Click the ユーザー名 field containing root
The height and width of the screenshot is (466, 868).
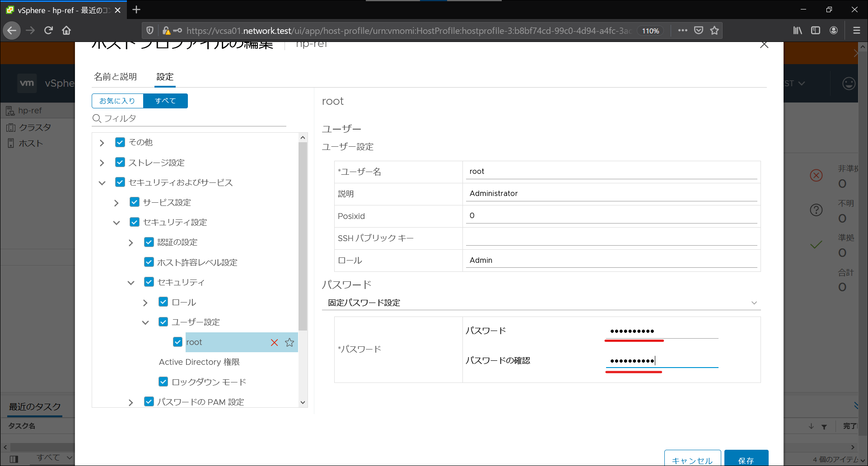[611, 172]
